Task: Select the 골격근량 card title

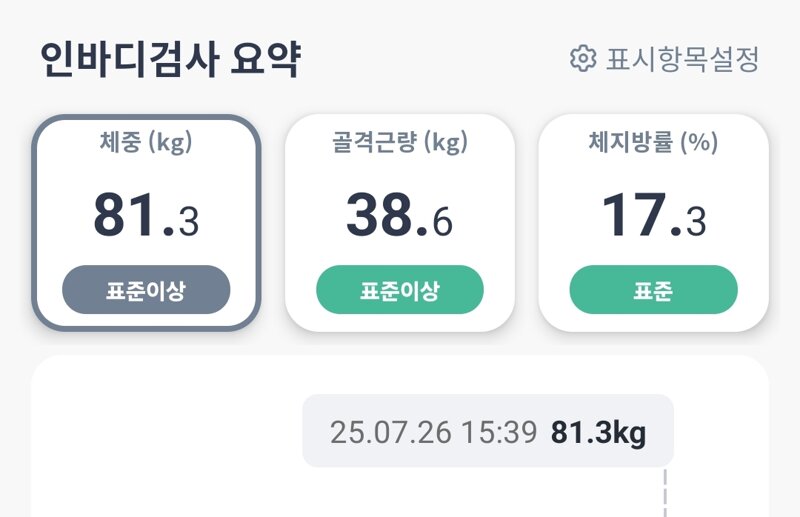Action: click(x=374, y=142)
